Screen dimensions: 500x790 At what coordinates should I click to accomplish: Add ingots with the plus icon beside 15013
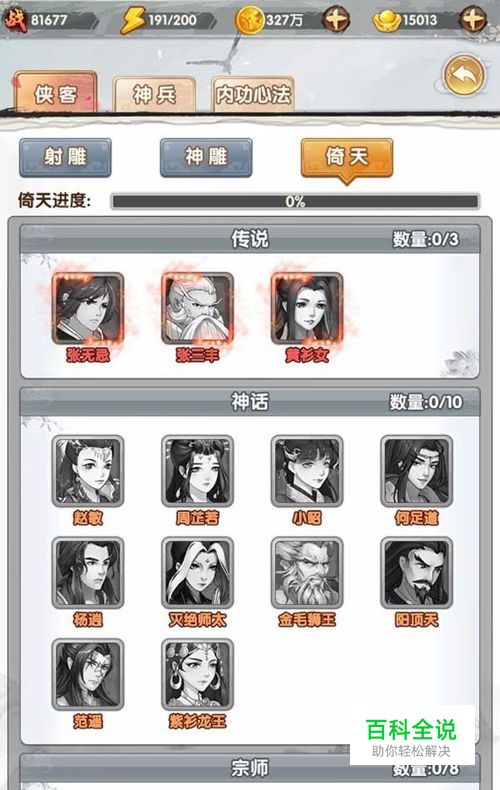pos(473,20)
